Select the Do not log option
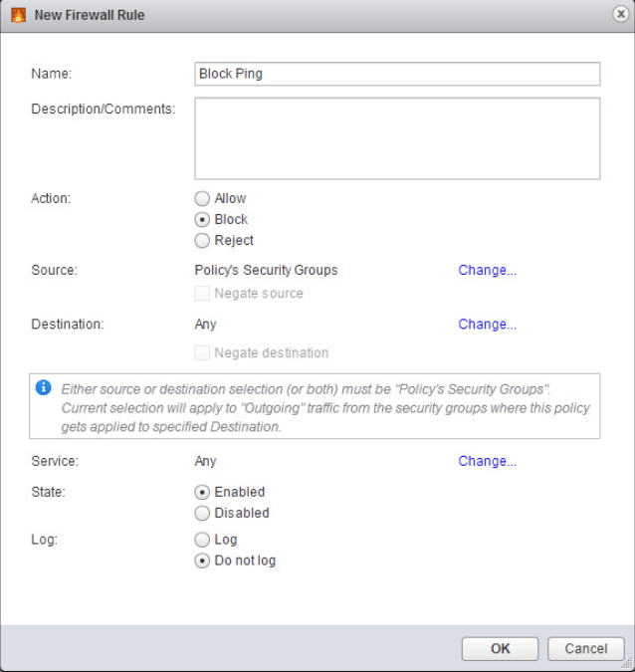Screen dimensions: 635x672 click(x=203, y=560)
